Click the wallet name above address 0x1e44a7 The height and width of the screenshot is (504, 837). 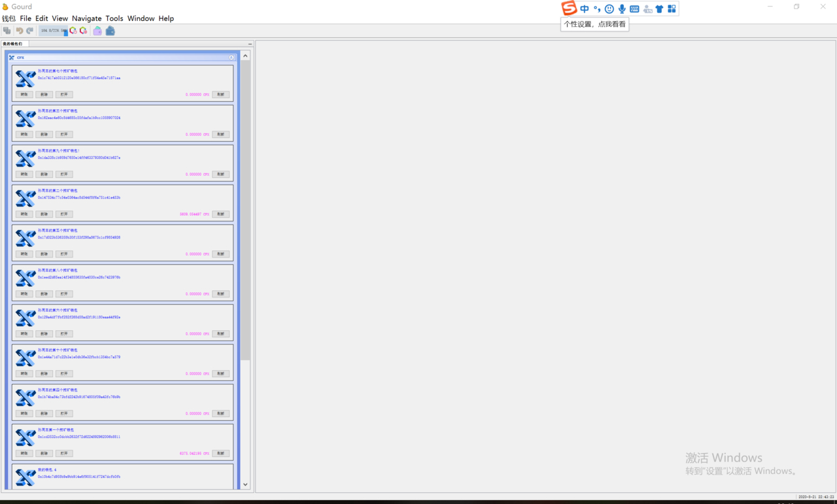58,350
